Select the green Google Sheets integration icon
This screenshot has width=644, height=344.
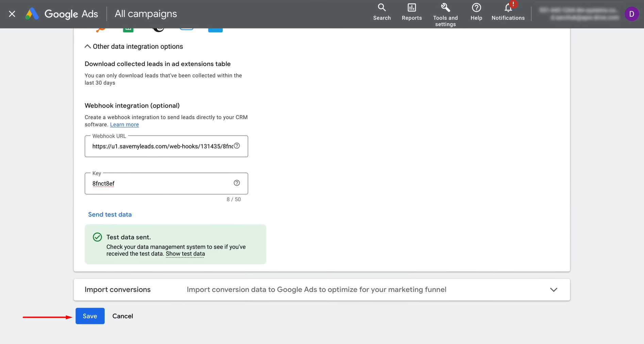coord(128,30)
